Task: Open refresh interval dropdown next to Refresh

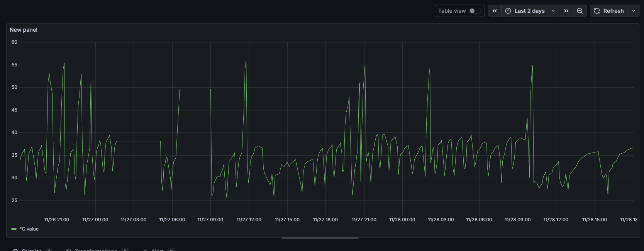Action: 634,11
